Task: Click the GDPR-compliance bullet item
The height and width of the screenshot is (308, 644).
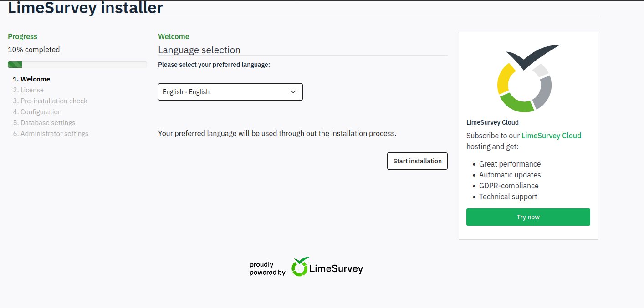Action: 508,186
